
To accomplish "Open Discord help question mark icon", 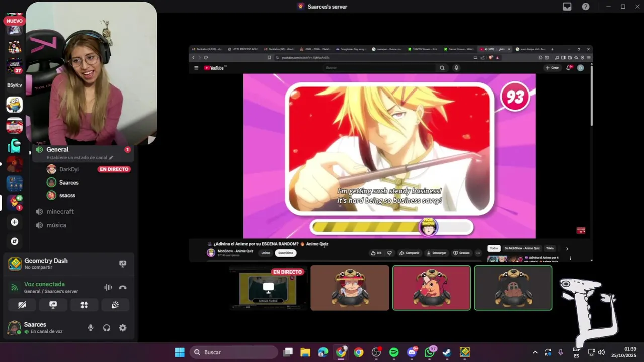I will (586, 7).
